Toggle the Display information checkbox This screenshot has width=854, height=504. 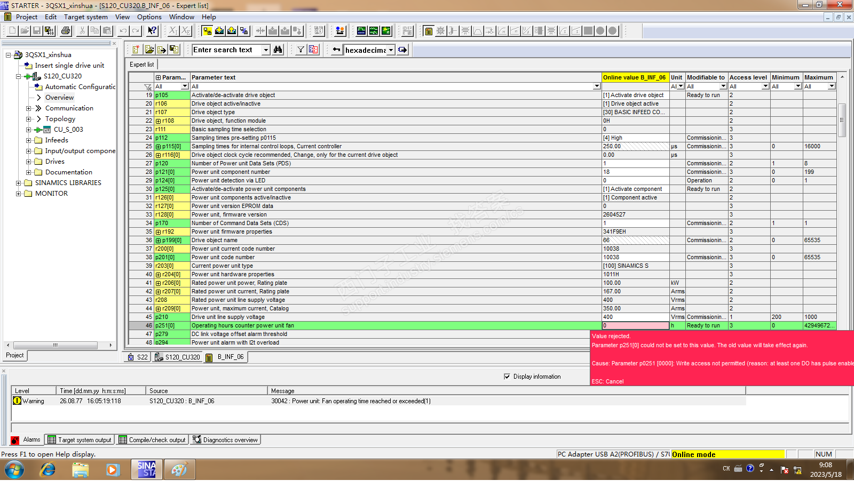pos(507,377)
